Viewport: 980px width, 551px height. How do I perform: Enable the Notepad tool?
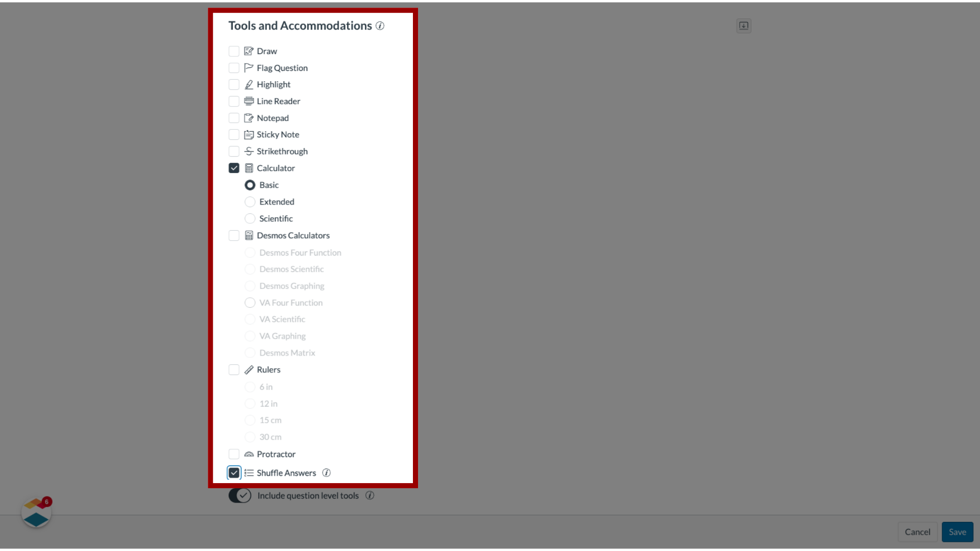point(234,118)
